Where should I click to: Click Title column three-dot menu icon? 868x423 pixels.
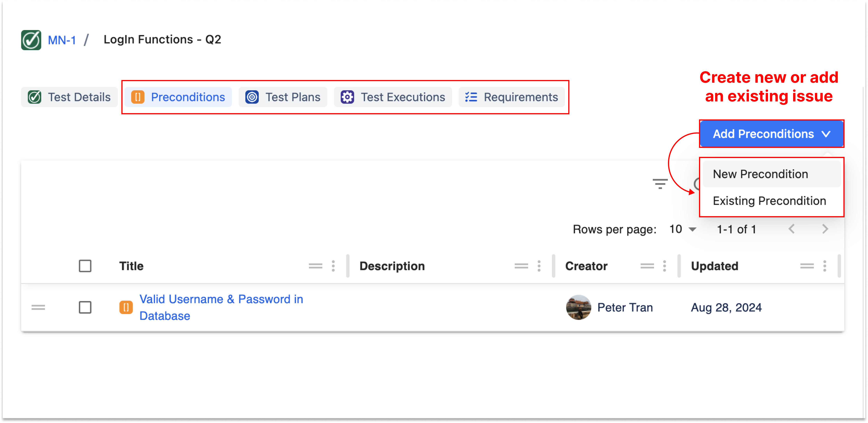tap(333, 266)
